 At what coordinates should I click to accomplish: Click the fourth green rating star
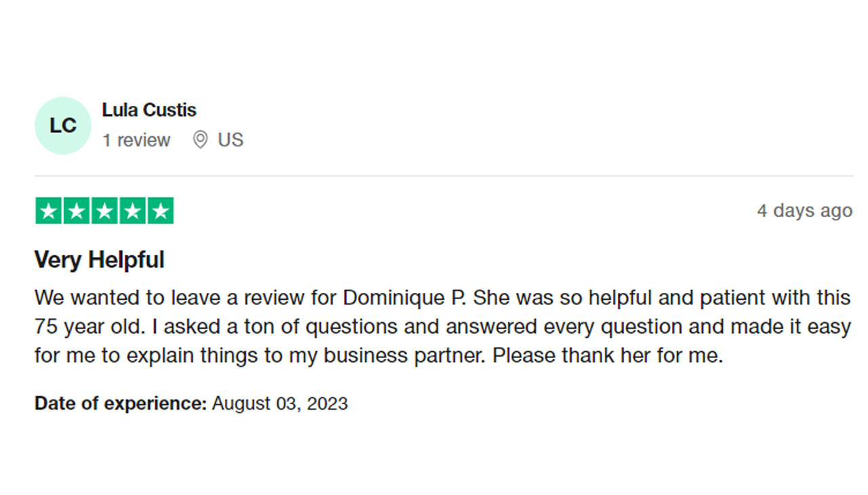[x=132, y=211]
